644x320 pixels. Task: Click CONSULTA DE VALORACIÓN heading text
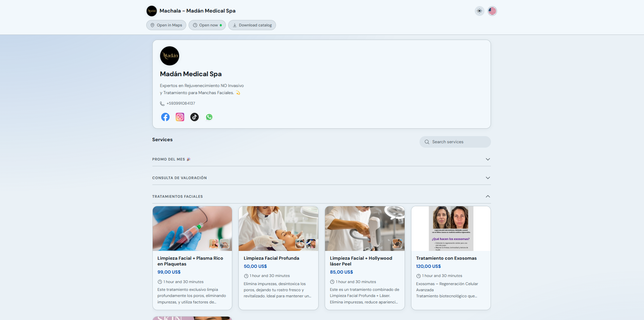click(179, 178)
